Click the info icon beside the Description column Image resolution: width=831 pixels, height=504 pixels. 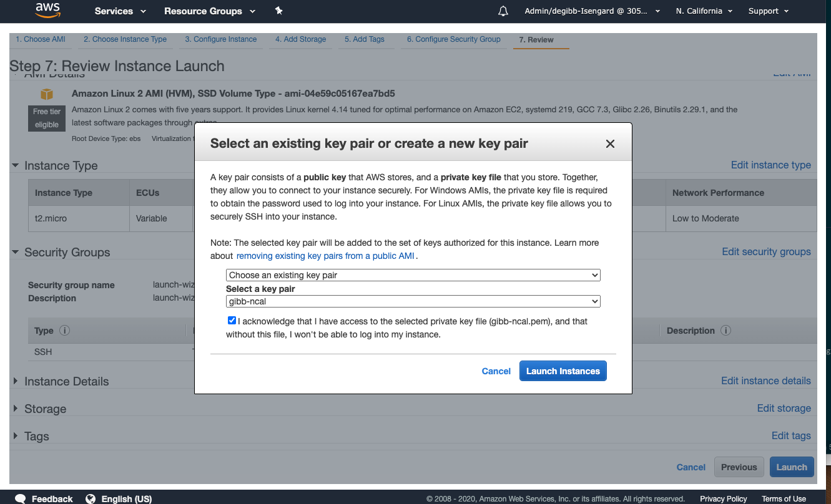pyautogui.click(x=724, y=331)
